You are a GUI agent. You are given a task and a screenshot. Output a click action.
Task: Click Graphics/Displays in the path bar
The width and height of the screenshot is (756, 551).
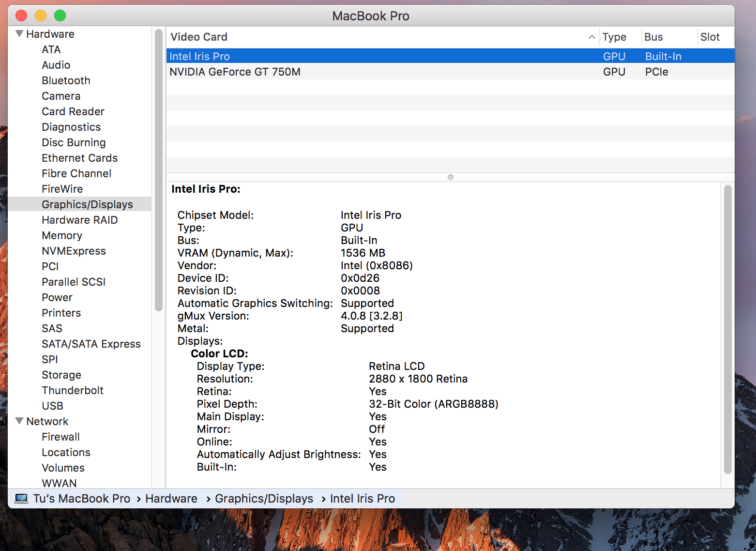click(264, 498)
